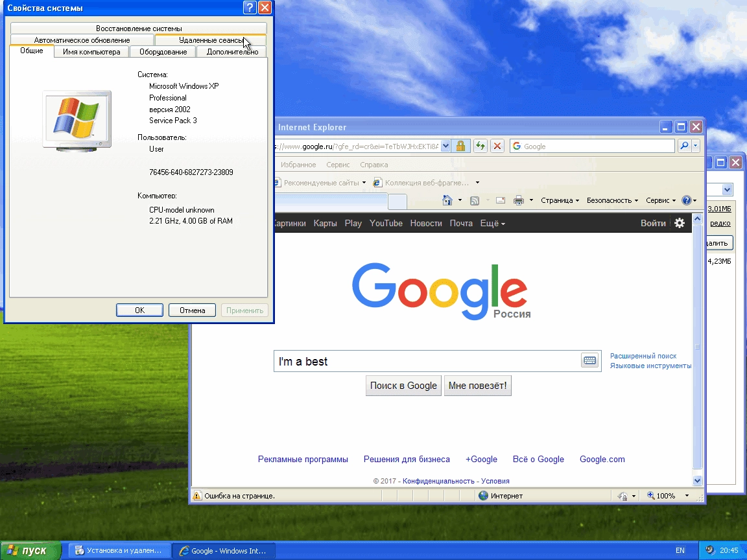Open the Дополнительно tab

[x=232, y=52]
